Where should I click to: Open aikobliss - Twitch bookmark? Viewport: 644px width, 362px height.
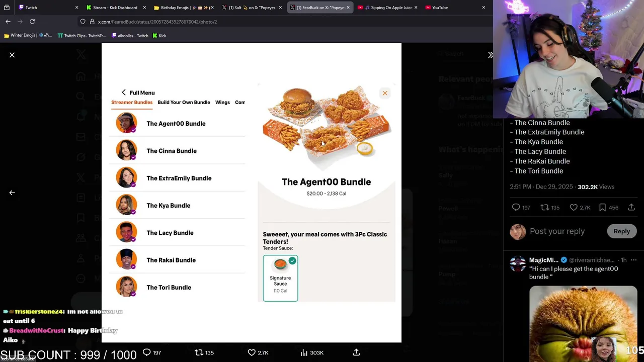click(x=130, y=36)
